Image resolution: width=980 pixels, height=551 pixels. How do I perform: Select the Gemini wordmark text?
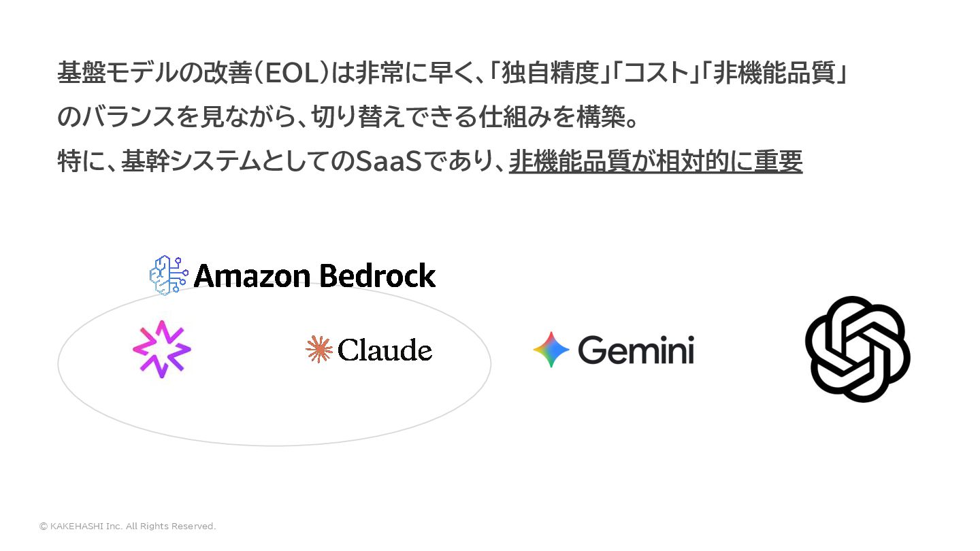click(636, 350)
